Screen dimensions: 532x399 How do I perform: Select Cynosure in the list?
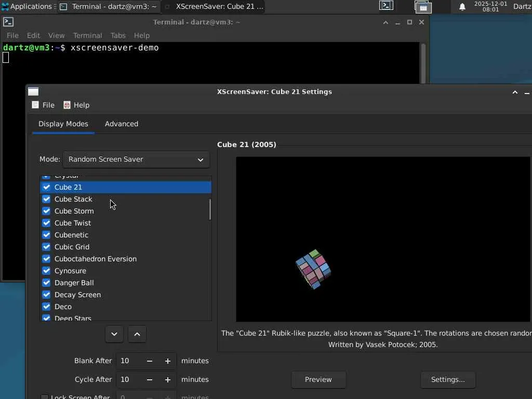pos(126,271)
